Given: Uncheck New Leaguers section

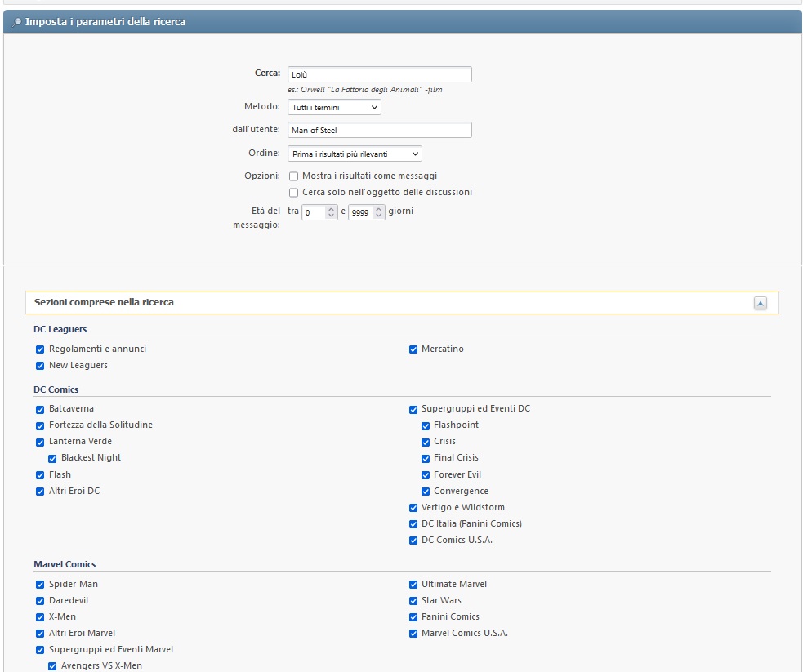Looking at the screenshot, I should tap(40, 366).
